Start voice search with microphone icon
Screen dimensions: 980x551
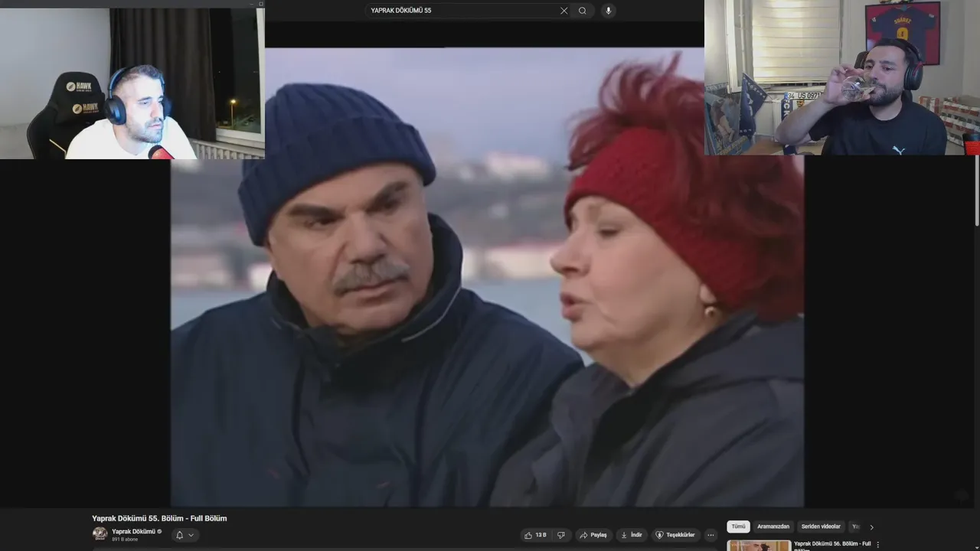608,11
